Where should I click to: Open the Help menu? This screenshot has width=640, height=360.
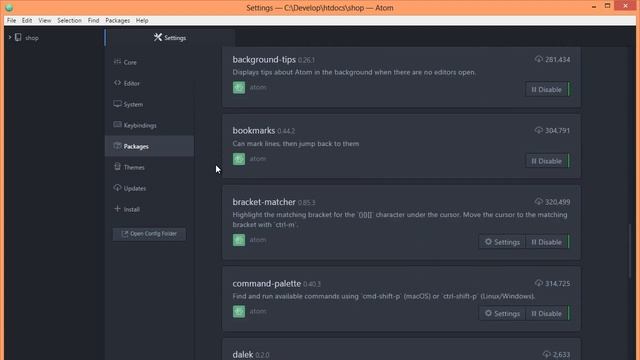[142, 20]
